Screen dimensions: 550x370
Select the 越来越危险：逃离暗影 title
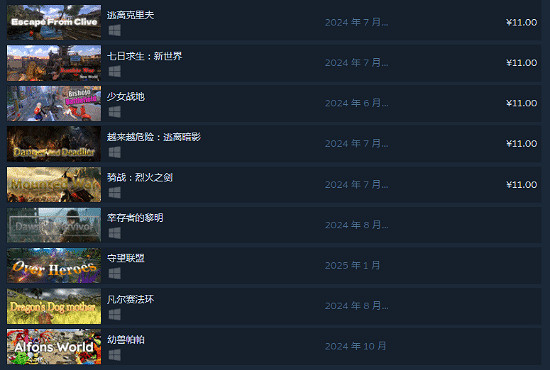point(154,137)
